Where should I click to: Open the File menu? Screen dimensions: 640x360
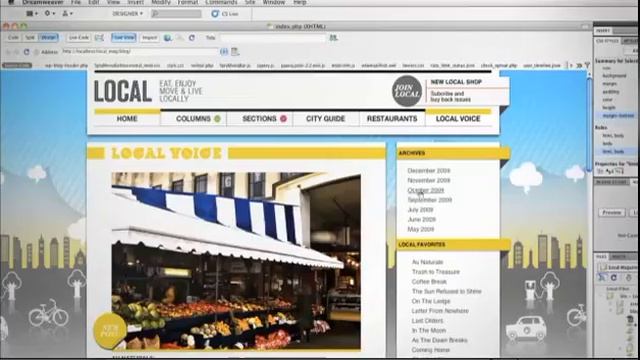tap(76, 2)
